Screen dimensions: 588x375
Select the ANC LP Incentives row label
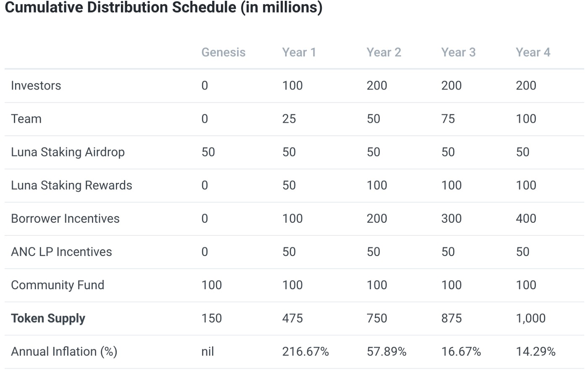pyautogui.click(x=61, y=251)
